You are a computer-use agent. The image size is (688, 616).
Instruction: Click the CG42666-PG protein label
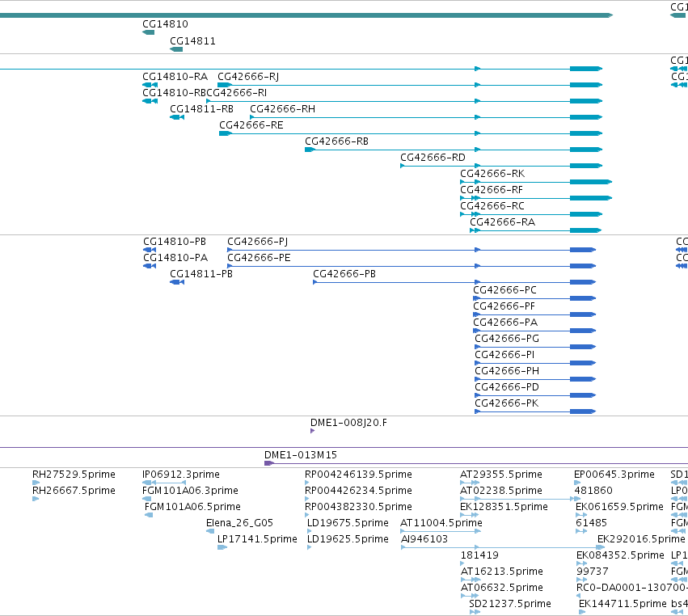point(507,339)
